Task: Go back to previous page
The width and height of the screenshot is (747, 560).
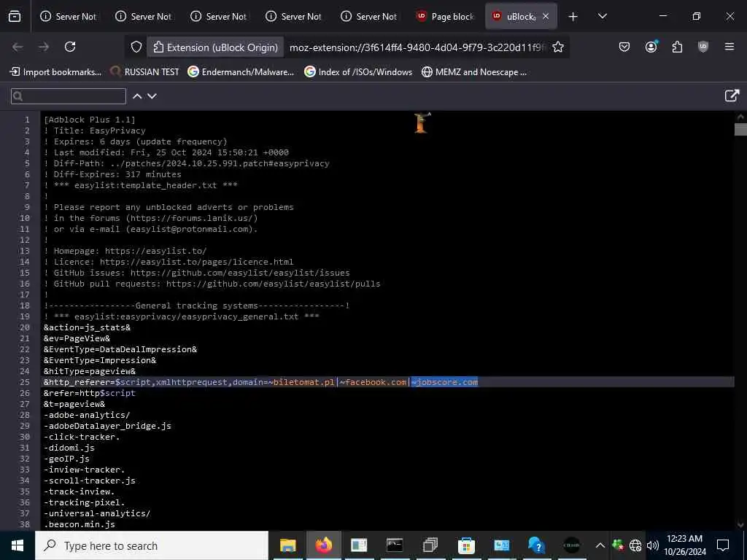Action: click(x=18, y=47)
